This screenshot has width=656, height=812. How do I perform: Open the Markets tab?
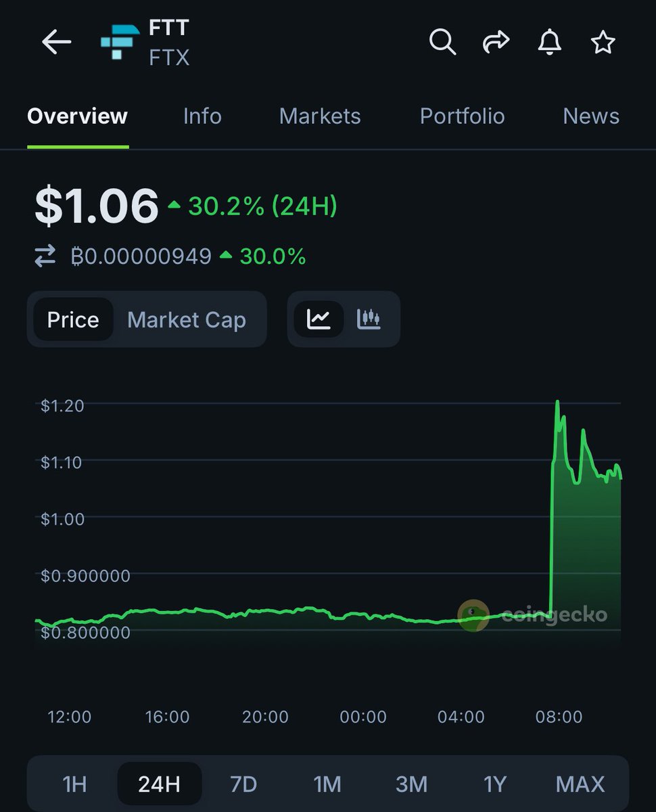coord(320,116)
